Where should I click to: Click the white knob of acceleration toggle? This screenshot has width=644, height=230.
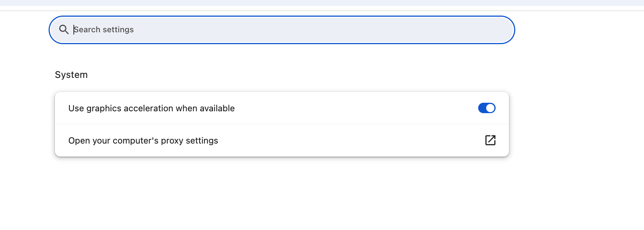(x=490, y=108)
